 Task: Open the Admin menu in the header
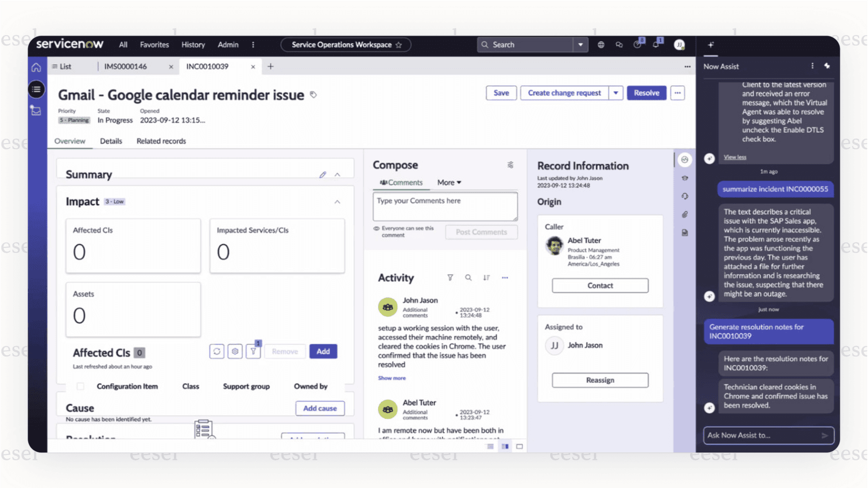[x=228, y=44]
